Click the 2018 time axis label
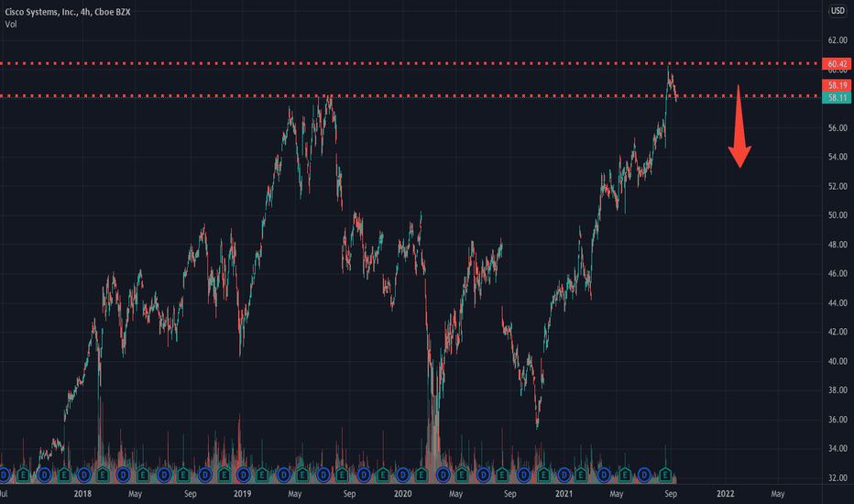Image resolution: width=854 pixels, height=504 pixels. tap(82, 494)
